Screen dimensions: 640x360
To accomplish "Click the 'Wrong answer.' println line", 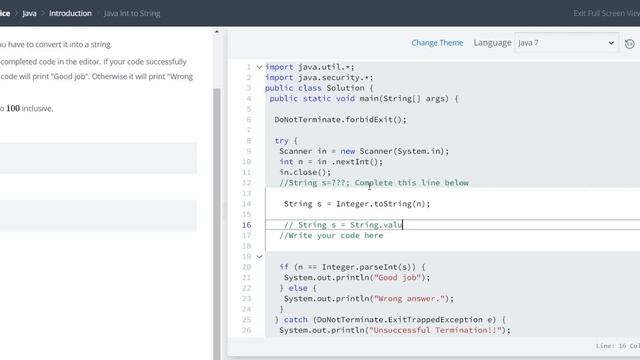I will (369, 299).
